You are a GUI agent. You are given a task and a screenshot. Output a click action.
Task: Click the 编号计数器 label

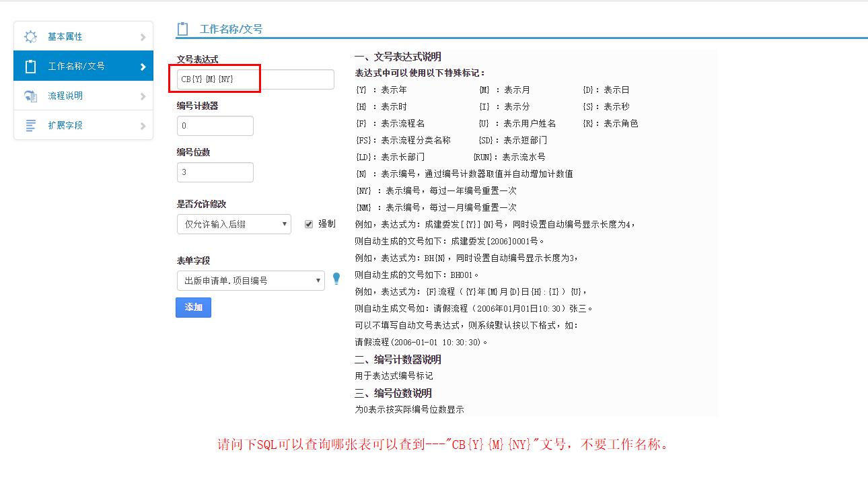[x=197, y=106]
